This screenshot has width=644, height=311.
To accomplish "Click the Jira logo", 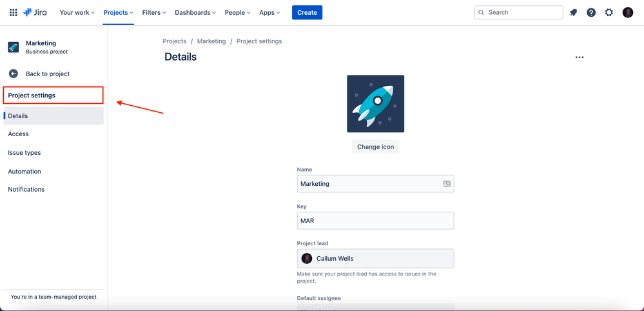I will click(35, 12).
